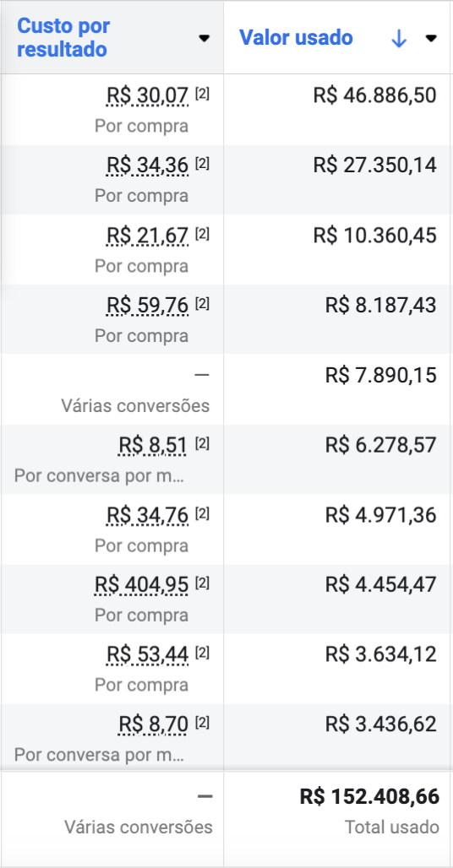Image resolution: width=453 pixels, height=868 pixels.
Task: Toggle the Valor usado descending sort arrow
Action: coord(399,38)
